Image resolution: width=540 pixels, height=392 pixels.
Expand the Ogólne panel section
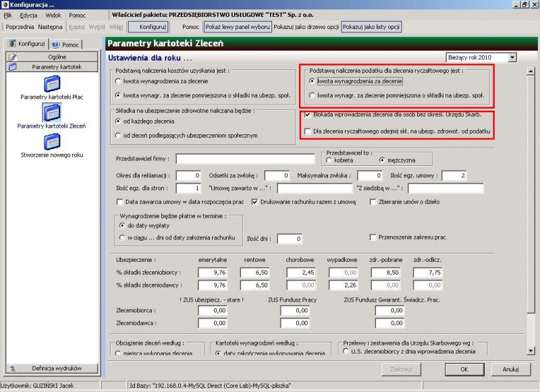(x=52, y=57)
